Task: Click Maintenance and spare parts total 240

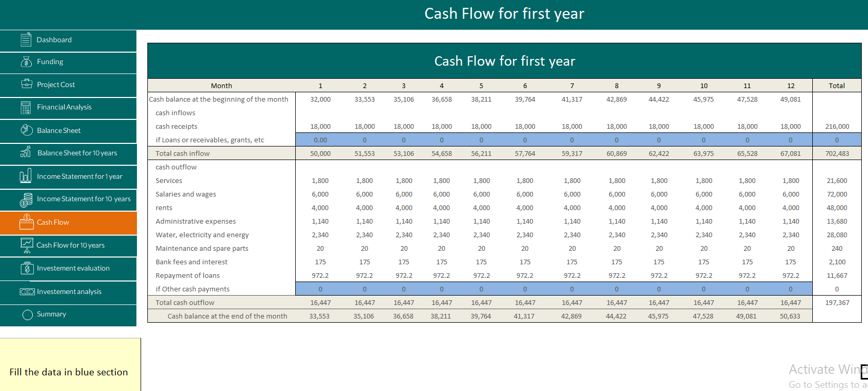Action: 837,248
